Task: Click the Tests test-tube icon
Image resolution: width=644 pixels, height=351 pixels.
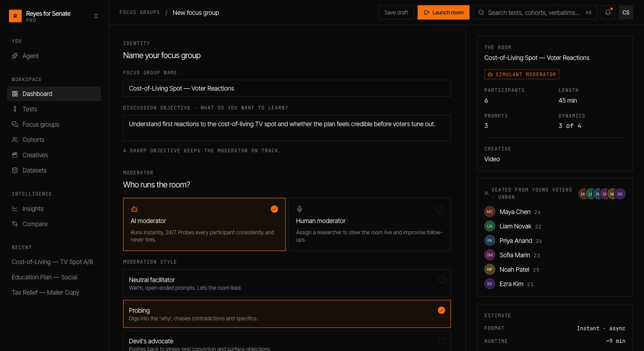Action: (15, 109)
